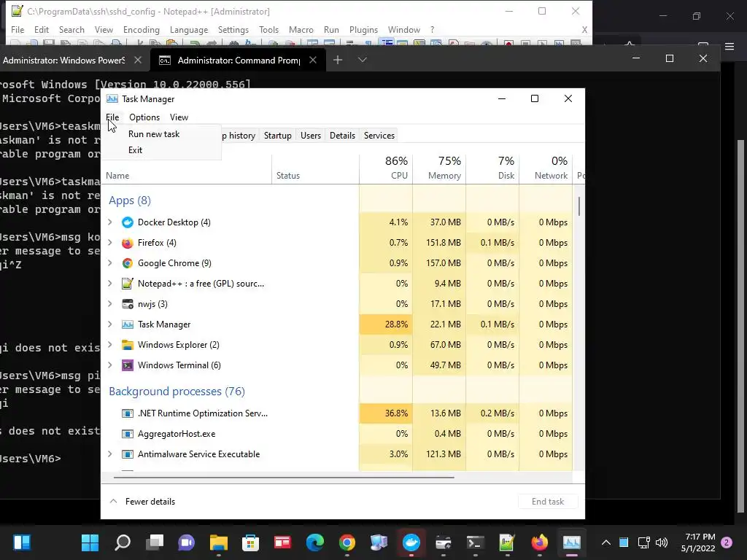
Task: Open Notepad++ Plugins menu
Action: pyautogui.click(x=363, y=29)
